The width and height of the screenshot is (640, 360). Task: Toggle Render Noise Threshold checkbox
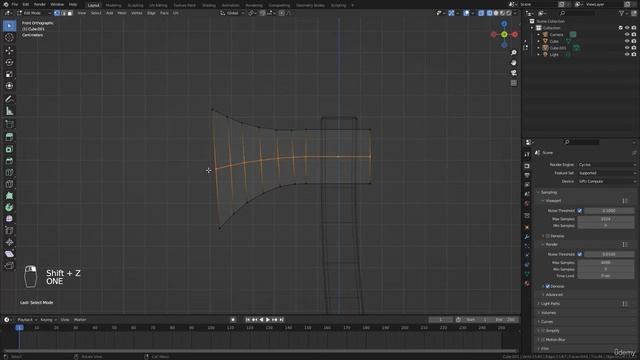(x=580, y=254)
